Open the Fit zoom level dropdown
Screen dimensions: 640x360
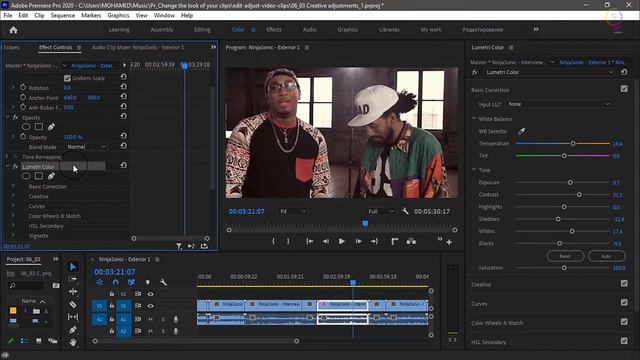[x=292, y=211]
